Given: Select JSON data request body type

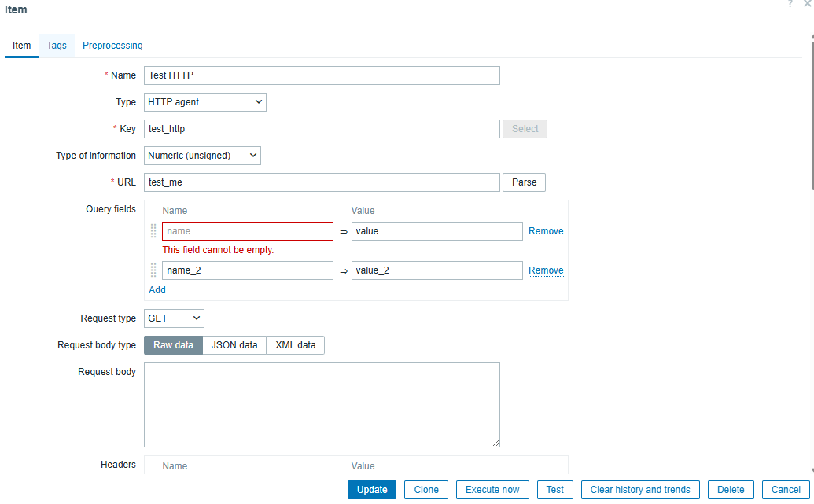Looking at the screenshot, I should [x=234, y=345].
